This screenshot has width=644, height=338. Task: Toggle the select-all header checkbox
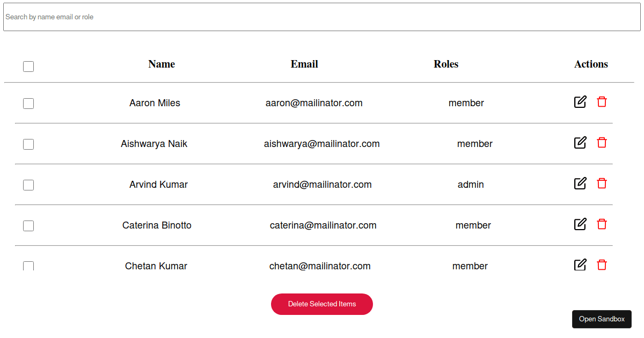(x=28, y=67)
